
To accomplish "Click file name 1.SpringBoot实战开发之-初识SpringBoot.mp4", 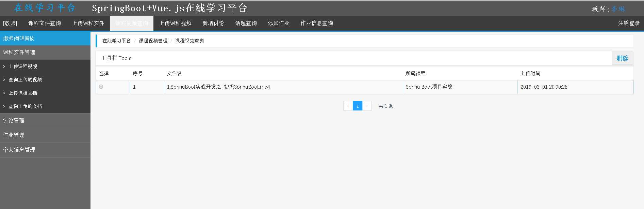I will [x=218, y=87].
